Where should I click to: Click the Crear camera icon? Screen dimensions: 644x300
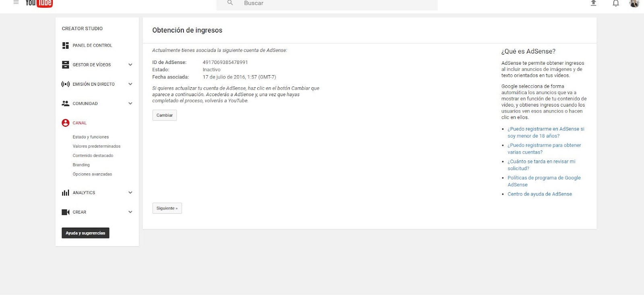click(65, 212)
